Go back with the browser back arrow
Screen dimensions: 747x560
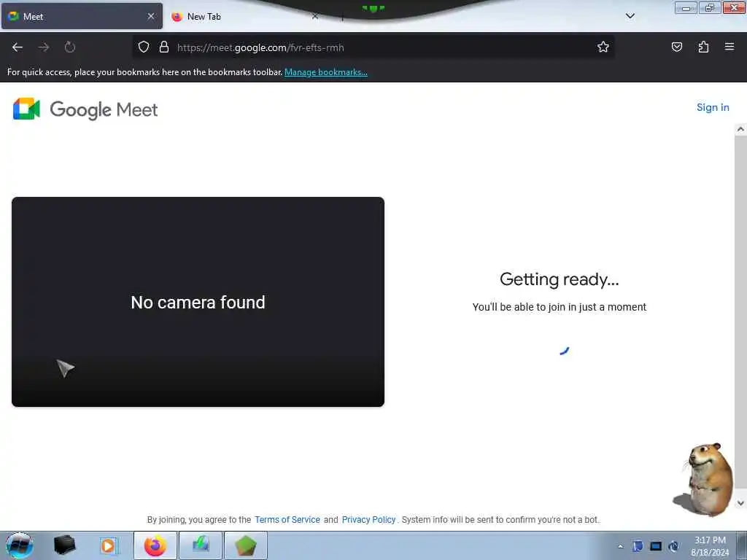click(18, 47)
